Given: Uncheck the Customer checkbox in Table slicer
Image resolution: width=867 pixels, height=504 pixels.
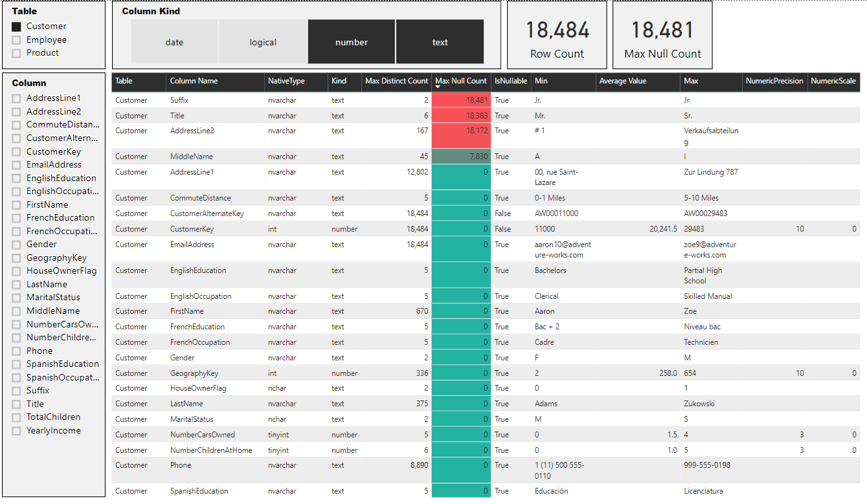Looking at the screenshot, I should pyautogui.click(x=17, y=26).
